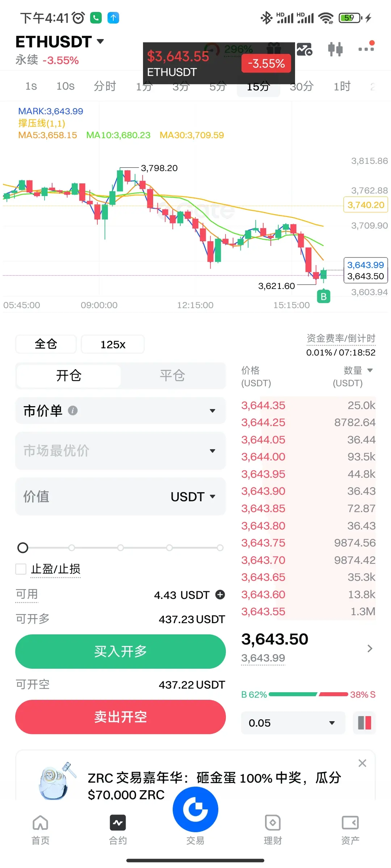This screenshot has width=391, height=868.
Task: Select the 全仓 margin mode button
Action: 46,344
